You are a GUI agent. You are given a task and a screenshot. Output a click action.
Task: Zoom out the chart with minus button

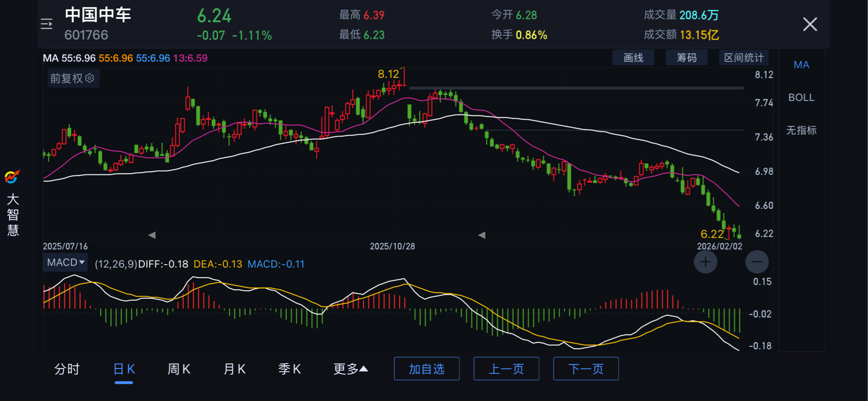[x=757, y=262]
